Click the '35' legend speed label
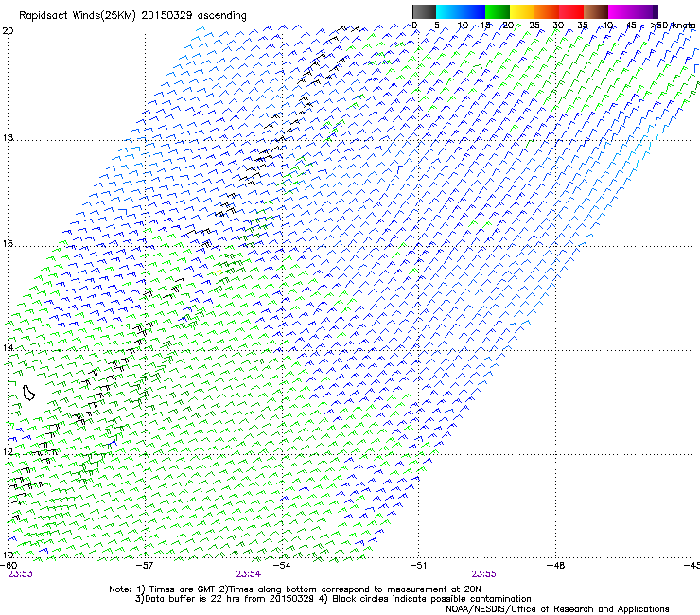The width and height of the screenshot is (700, 615). 583,26
